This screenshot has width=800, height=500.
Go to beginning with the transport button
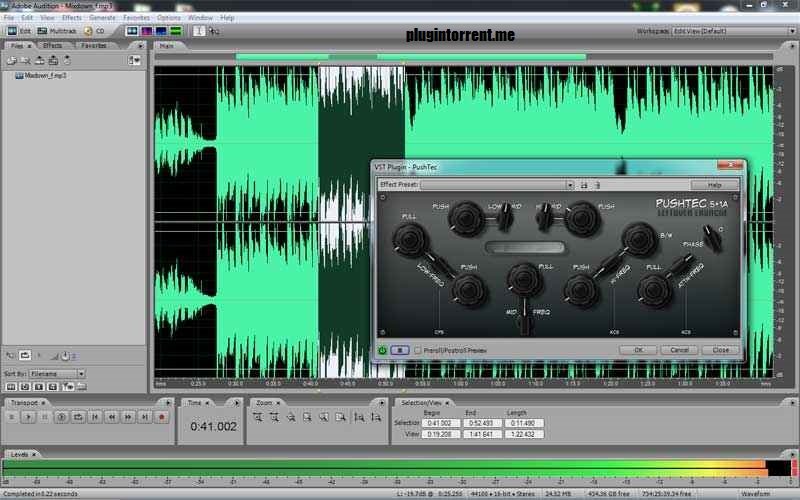coord(95,417)
